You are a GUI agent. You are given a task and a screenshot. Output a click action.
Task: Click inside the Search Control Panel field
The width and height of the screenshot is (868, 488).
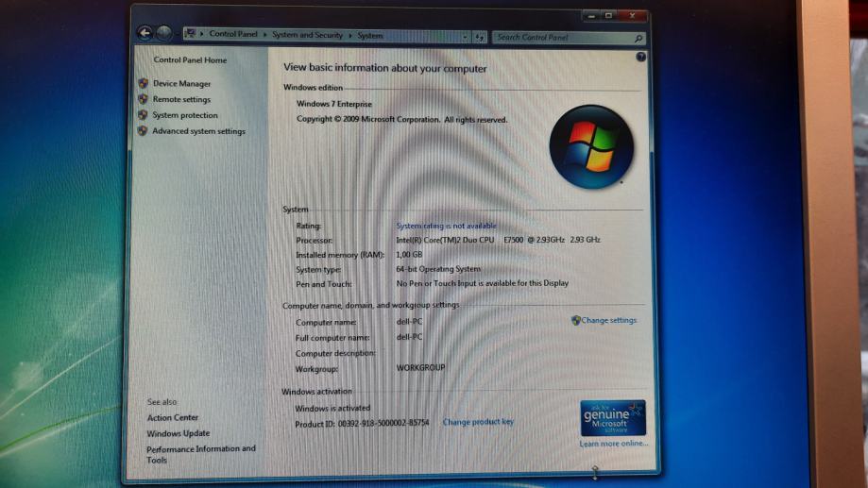560,38
